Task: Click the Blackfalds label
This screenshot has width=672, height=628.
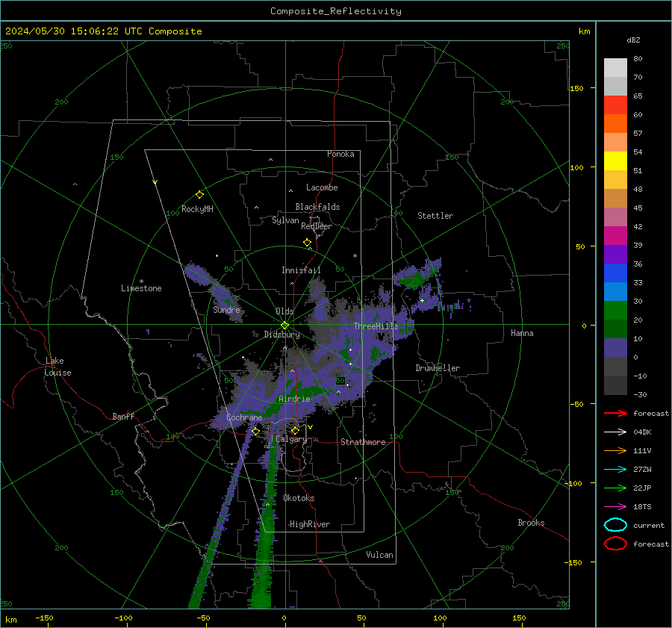Action: click(317, 207)
